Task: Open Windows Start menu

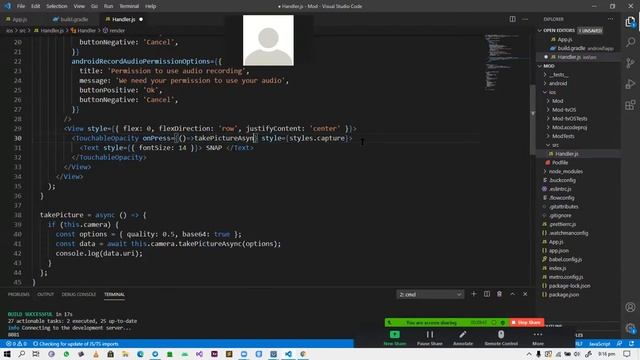Action: (x=7, y=354)
